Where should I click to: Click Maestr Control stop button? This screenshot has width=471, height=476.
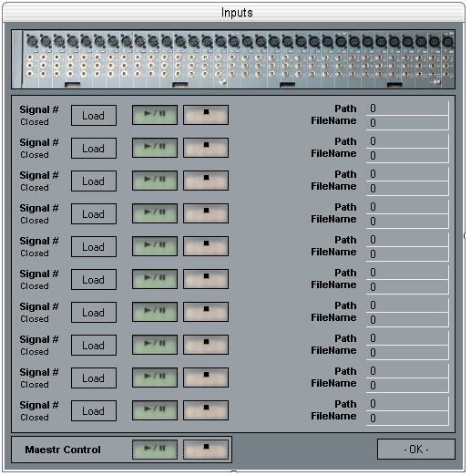206,450
